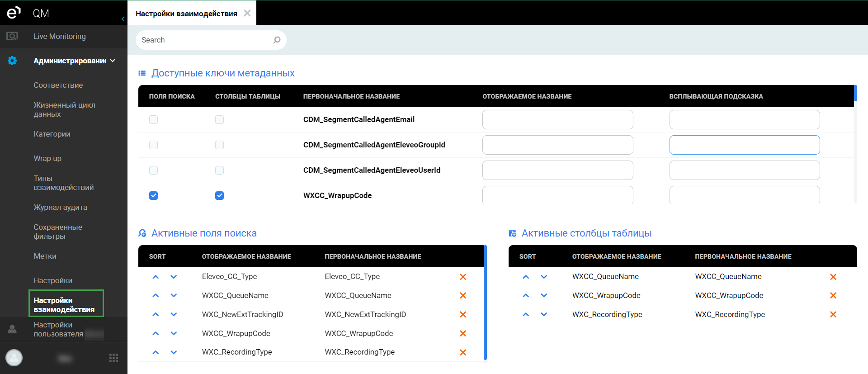Click metadata keys table scrollbar

(855, 94)
